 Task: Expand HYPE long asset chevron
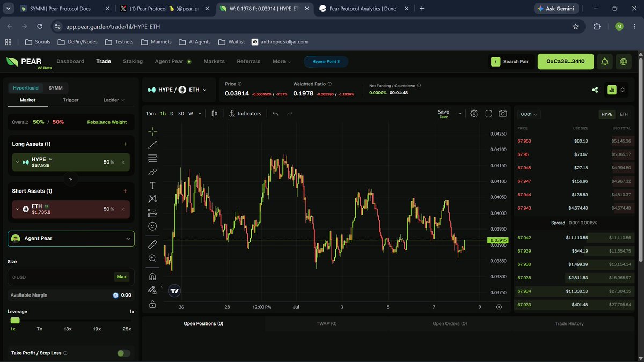tap(17, 162)
